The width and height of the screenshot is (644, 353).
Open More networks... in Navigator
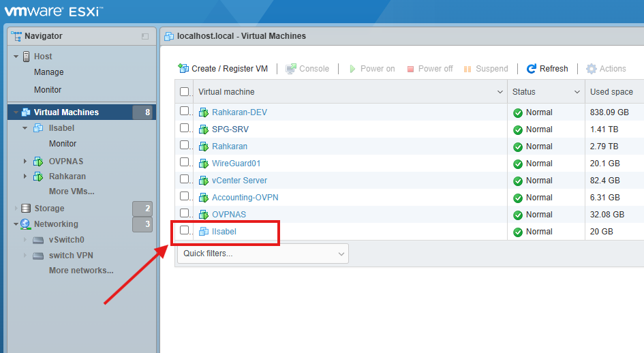[x=81, y=271]
